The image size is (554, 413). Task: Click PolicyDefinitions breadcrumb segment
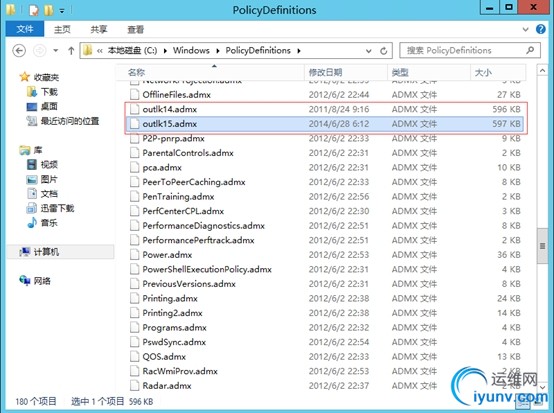click(x=258, y=51)
